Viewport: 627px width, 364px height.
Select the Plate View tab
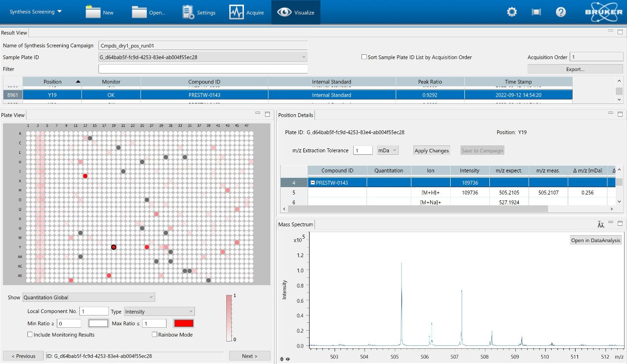13,115
